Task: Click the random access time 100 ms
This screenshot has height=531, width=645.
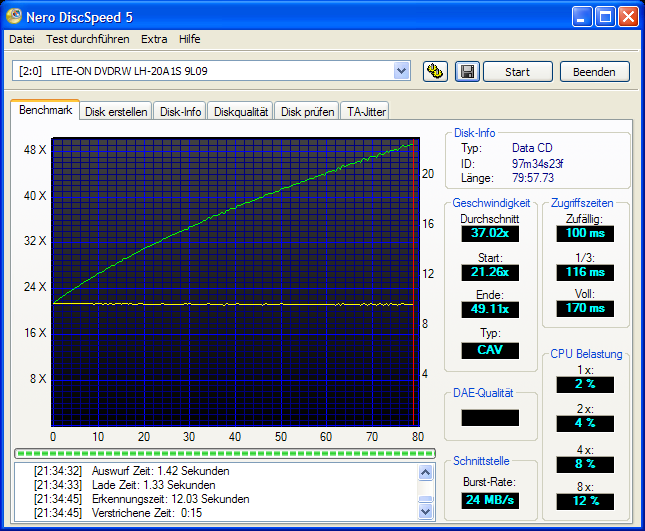Action: click(x=585, y=233)
